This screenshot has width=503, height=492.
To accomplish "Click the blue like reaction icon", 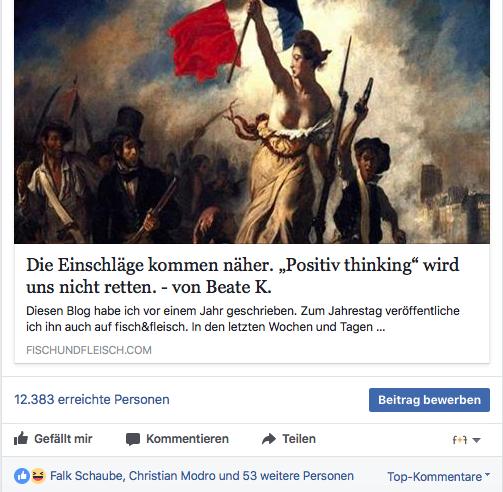I will [x=22, y=476].
